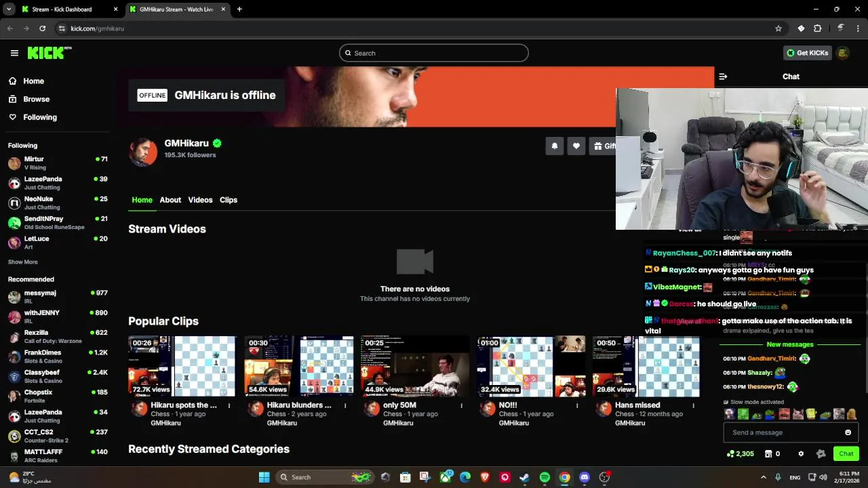The image size is (868, 488).
Task: Open the Windows Start menu
Action: click(264, 477)
